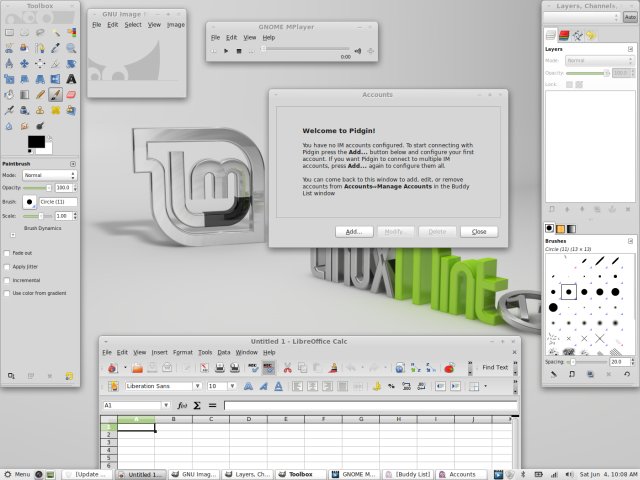The image size is (640, 480).
Task: Enable the Fade out checkbox
Action: pyautogui.click(x=7, y=253)
